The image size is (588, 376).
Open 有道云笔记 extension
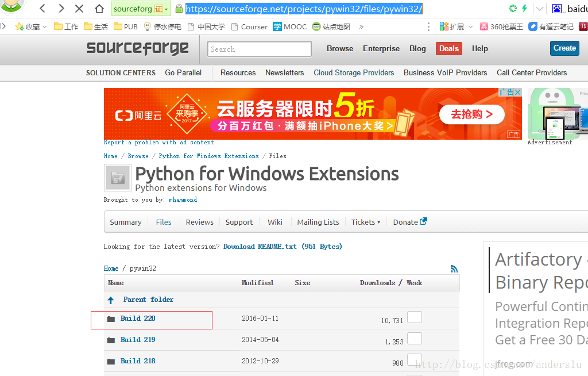[x=551, y=26]
